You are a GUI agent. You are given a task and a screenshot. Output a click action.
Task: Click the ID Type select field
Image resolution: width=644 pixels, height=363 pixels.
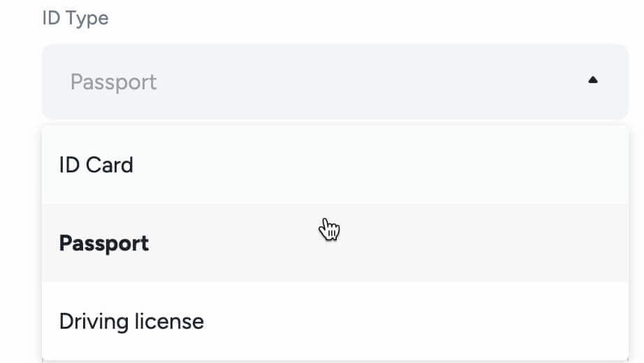[x=335, y=82]
